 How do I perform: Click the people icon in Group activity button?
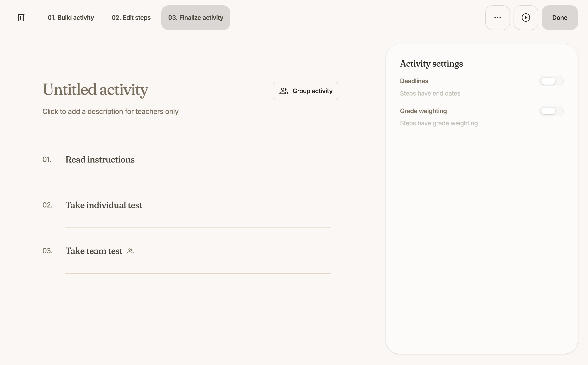click(x=284, y=91)
